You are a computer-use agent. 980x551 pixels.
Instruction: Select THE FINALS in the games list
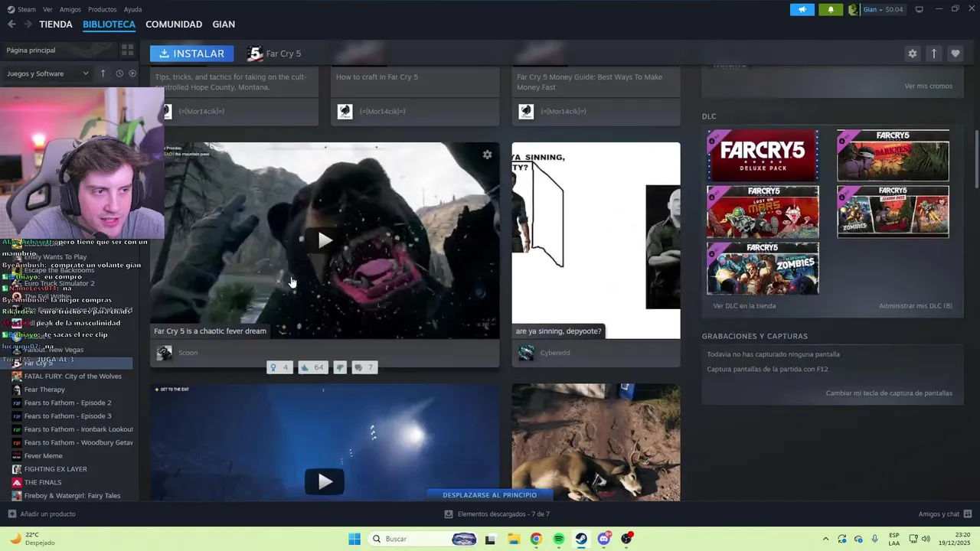[x=42, y=482]
